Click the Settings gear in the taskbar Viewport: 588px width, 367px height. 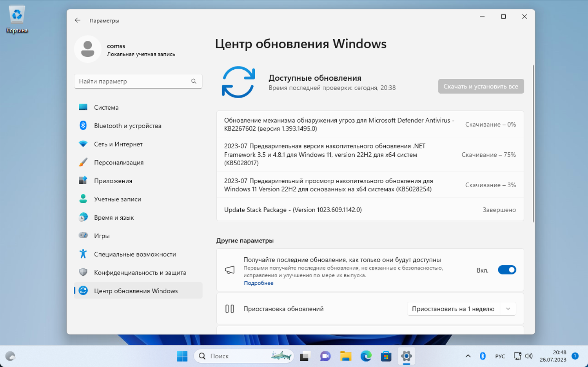click(x=407, y=356)
